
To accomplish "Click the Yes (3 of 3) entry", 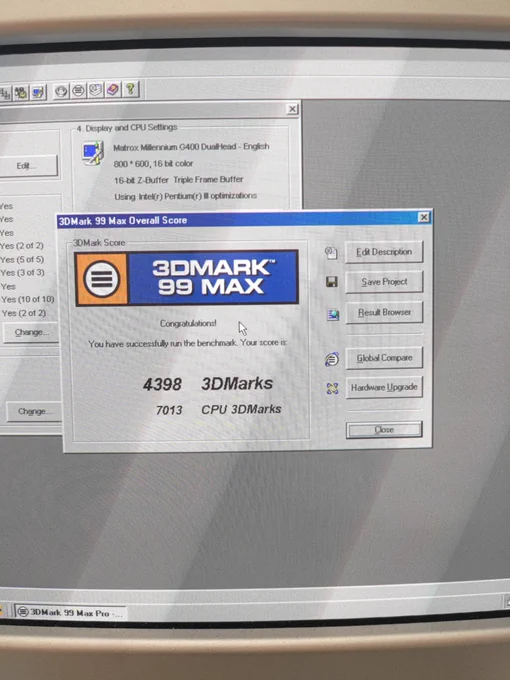I will (x=23, y=273).
